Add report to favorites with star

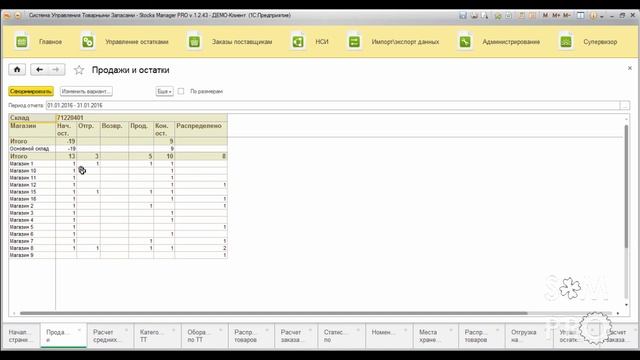pyautogui.click(x=79, y=70)
